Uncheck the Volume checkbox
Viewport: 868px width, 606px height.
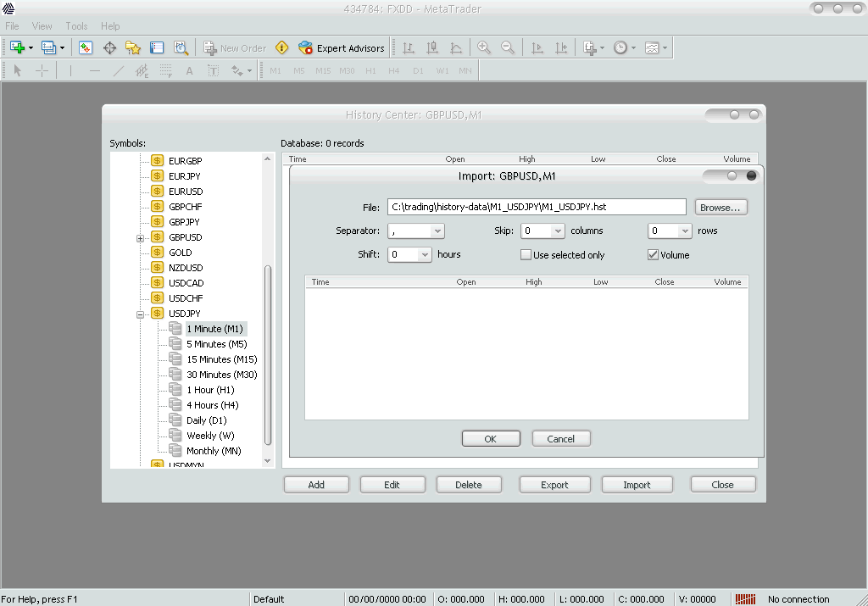[654, 255]
